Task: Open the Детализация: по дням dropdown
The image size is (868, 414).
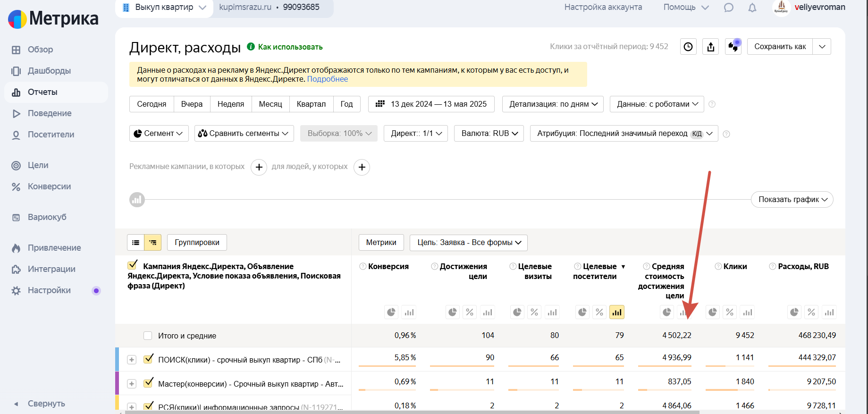Action: click(x=553, y=104)
